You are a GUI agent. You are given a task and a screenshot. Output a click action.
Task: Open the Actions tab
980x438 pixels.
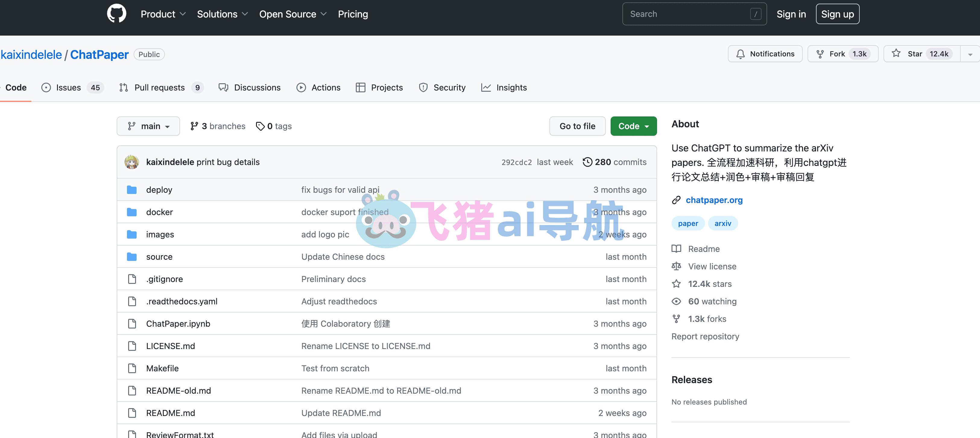click(318, 87)
